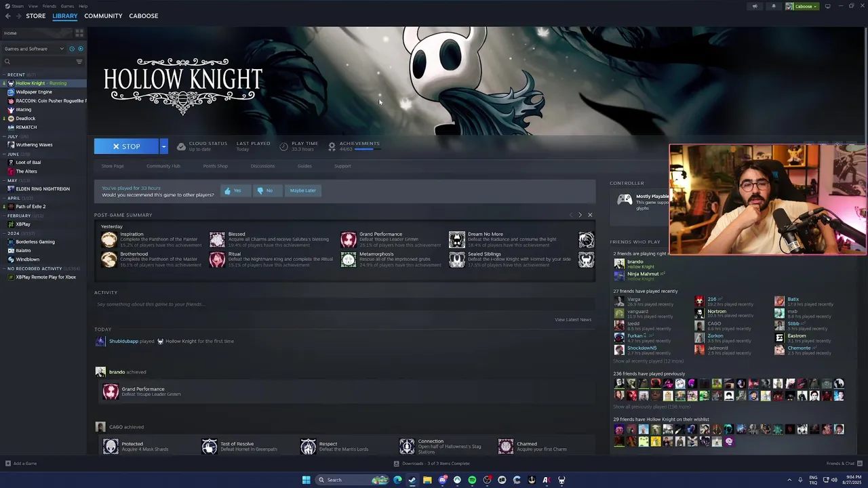
Task: Open the Inspiration achievement icon
Action: [109, 239]
